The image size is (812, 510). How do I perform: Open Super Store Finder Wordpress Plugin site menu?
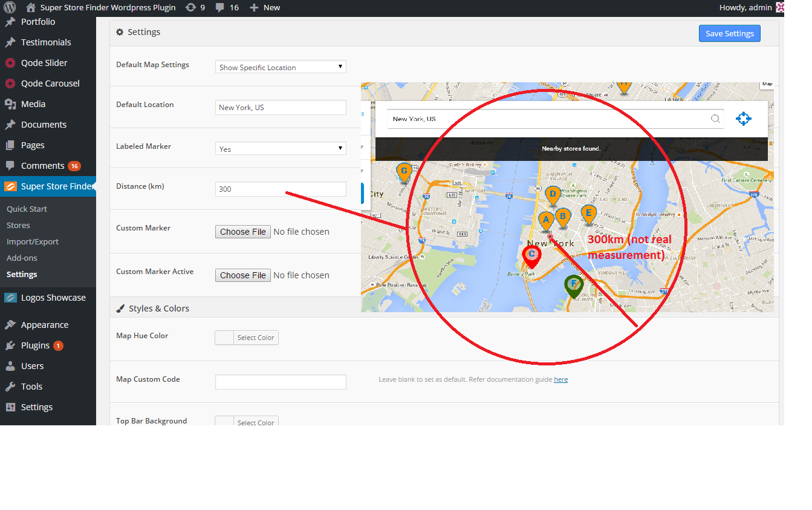click(101, 7)
